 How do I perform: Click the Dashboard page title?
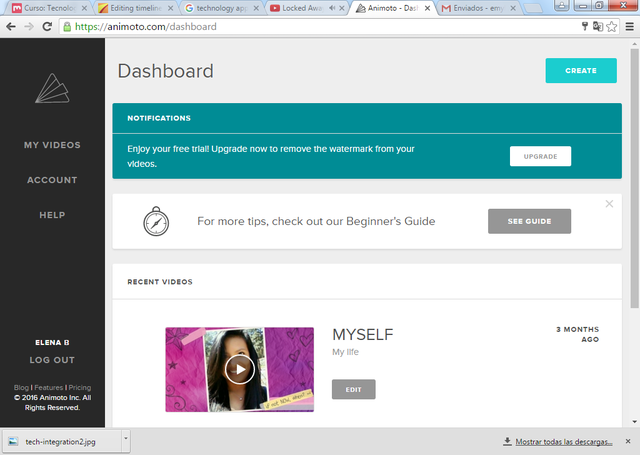coord(165,71)
